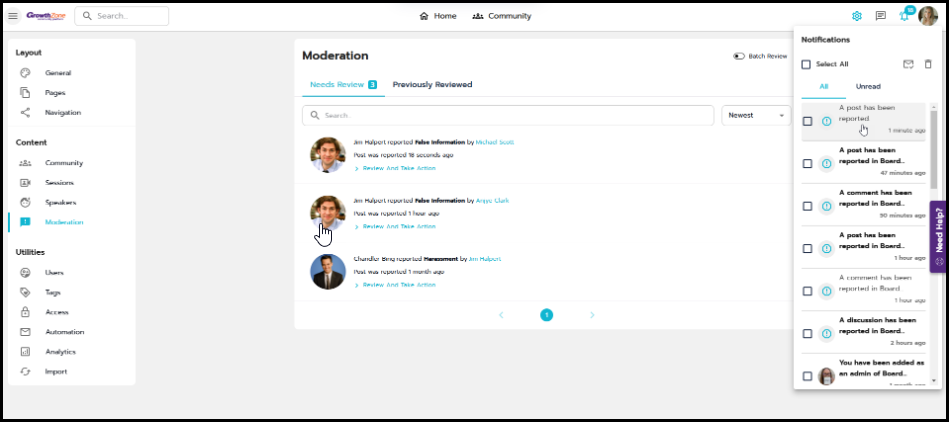This screenshot has width=949, height=422.
Task: Check the Select All notifications checkbox
Action: click(807, 64)
